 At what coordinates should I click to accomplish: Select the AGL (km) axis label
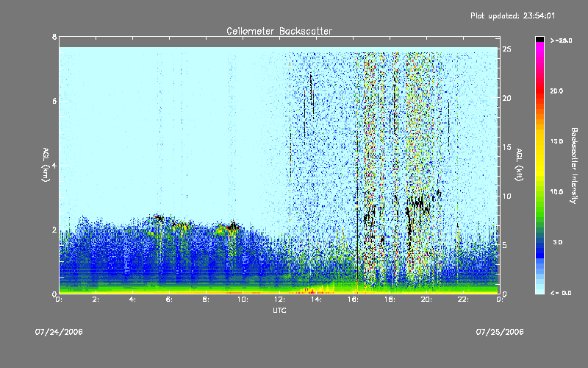(x=46, y=165)
